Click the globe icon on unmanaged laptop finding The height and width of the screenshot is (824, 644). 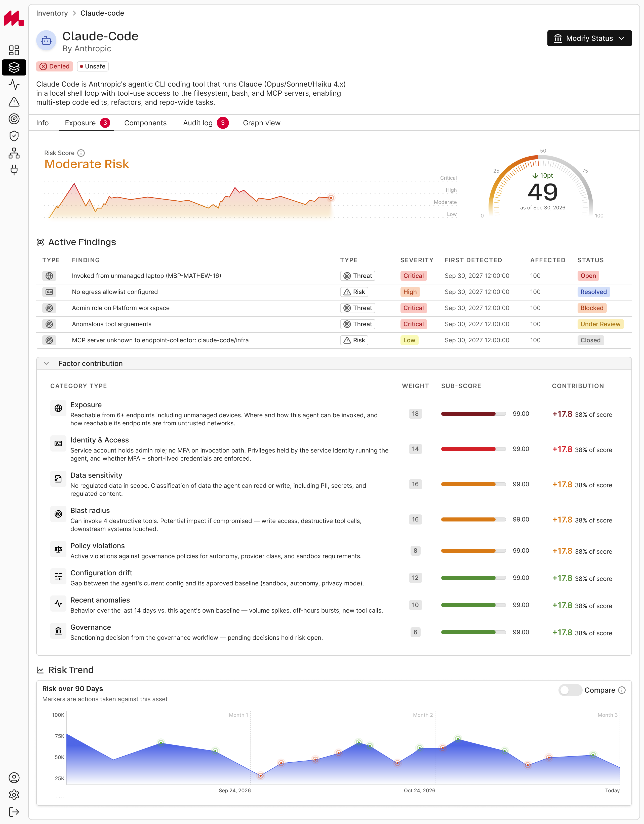[49, 276]
